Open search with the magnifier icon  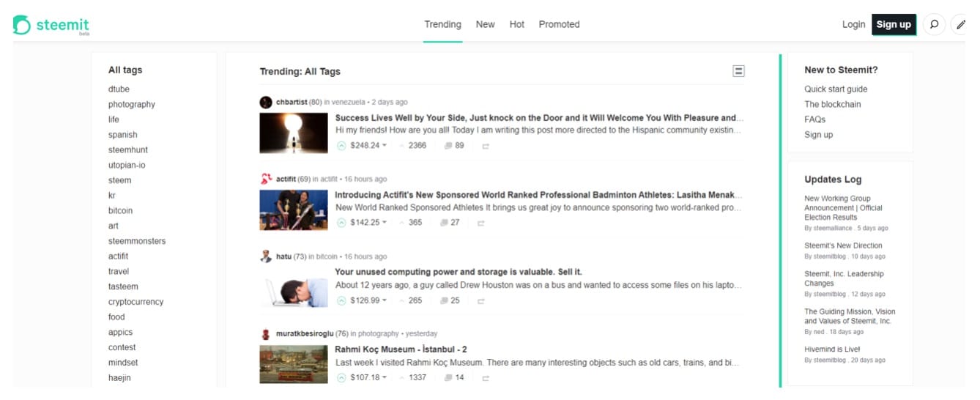934,24
